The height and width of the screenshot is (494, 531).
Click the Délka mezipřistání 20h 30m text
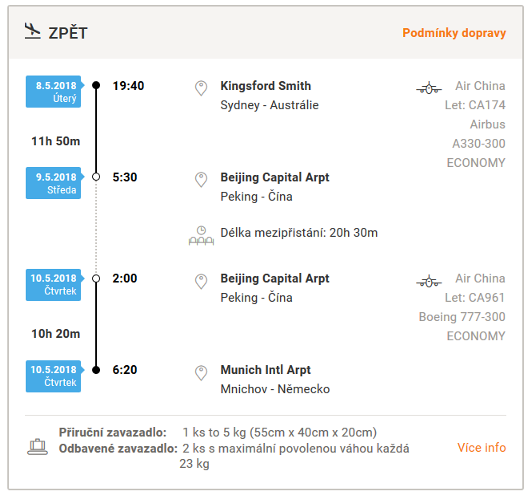coord(299,233)
